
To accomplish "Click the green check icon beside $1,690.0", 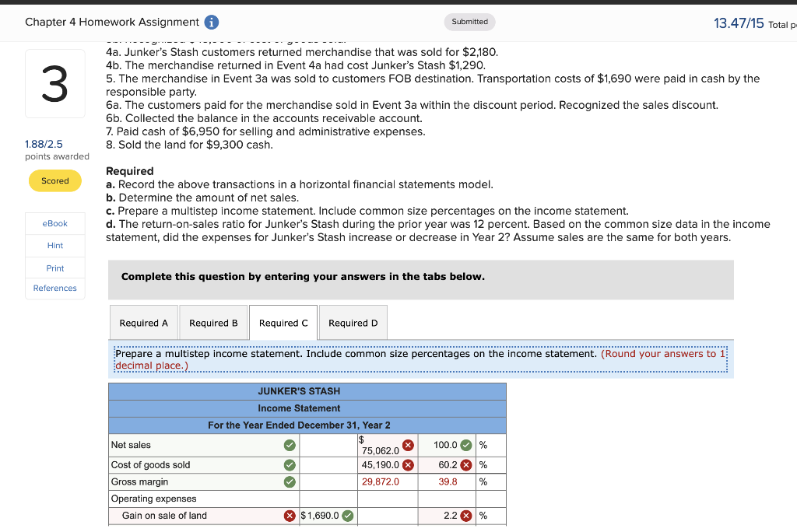I will click(x=348, y=516).
